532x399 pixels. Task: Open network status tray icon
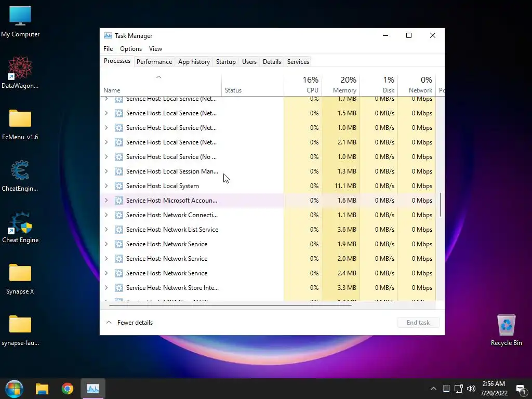coord(458,389)
